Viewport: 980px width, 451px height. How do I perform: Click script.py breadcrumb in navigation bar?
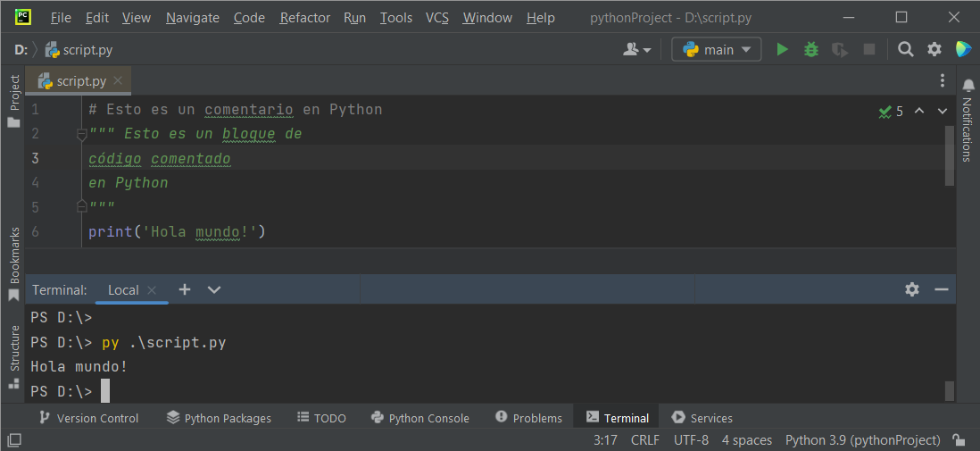pos(79,50)
